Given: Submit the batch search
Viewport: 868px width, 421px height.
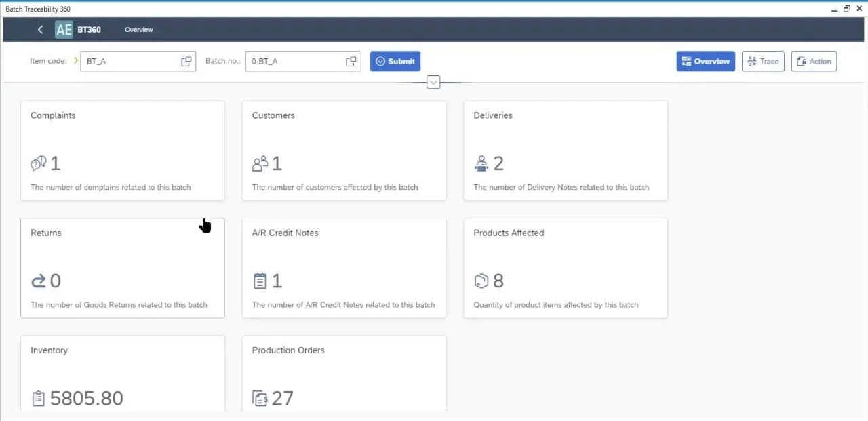Looking at the screenshot, I should click(x=395, y=61).
